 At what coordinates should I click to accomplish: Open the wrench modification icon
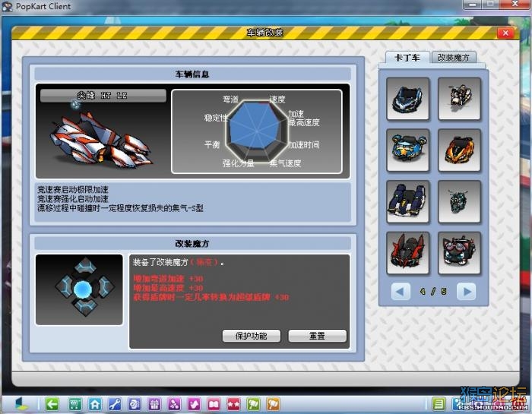click(115, 404)
